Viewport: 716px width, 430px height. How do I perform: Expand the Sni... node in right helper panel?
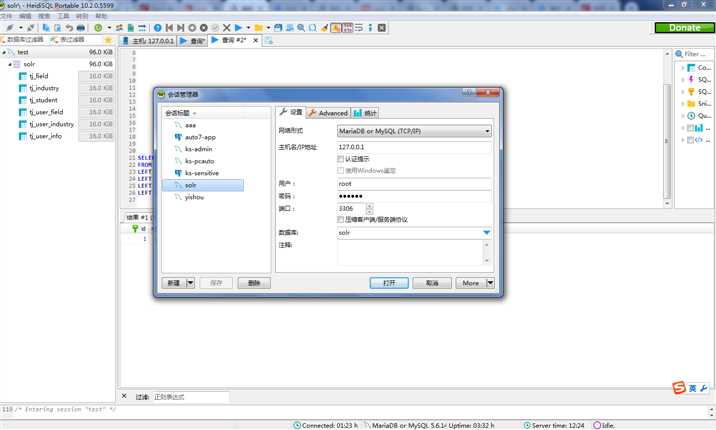[683, 104]
